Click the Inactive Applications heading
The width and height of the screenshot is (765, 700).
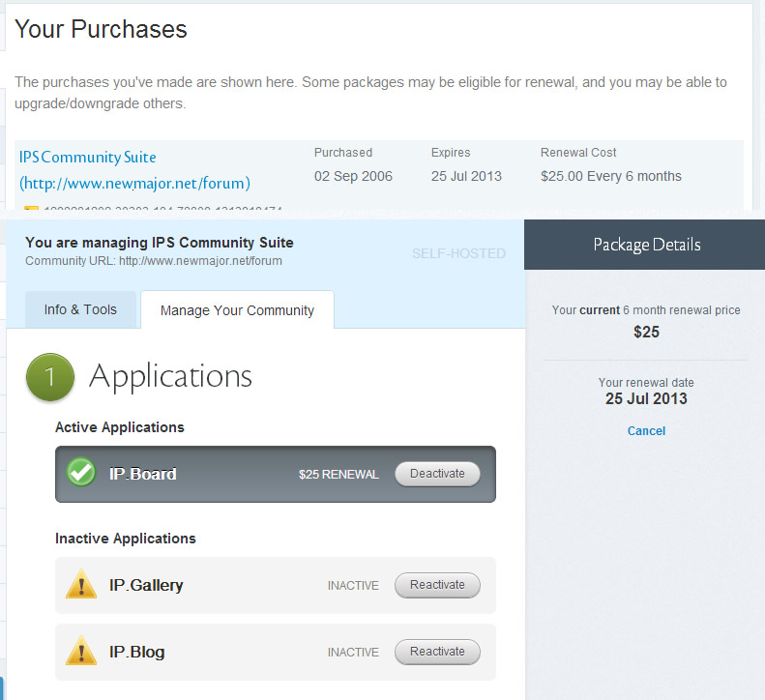[126, 539]
